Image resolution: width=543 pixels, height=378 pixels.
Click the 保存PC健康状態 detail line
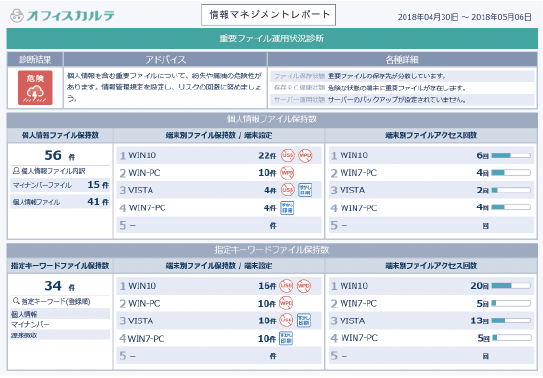click(x=402, y=88)
